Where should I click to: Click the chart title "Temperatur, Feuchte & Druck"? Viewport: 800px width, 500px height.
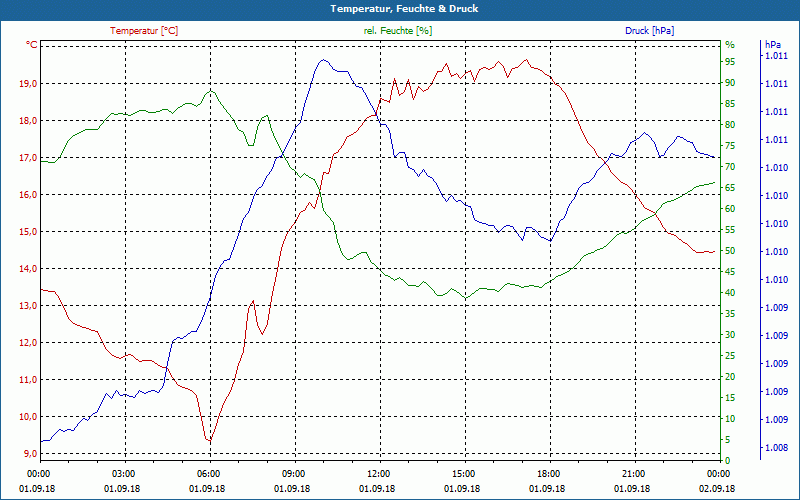click(404, 9)
